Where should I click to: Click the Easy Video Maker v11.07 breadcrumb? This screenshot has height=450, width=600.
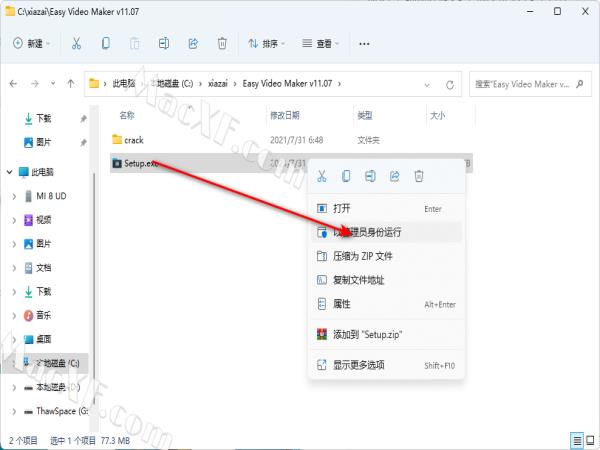coord(287,83)
